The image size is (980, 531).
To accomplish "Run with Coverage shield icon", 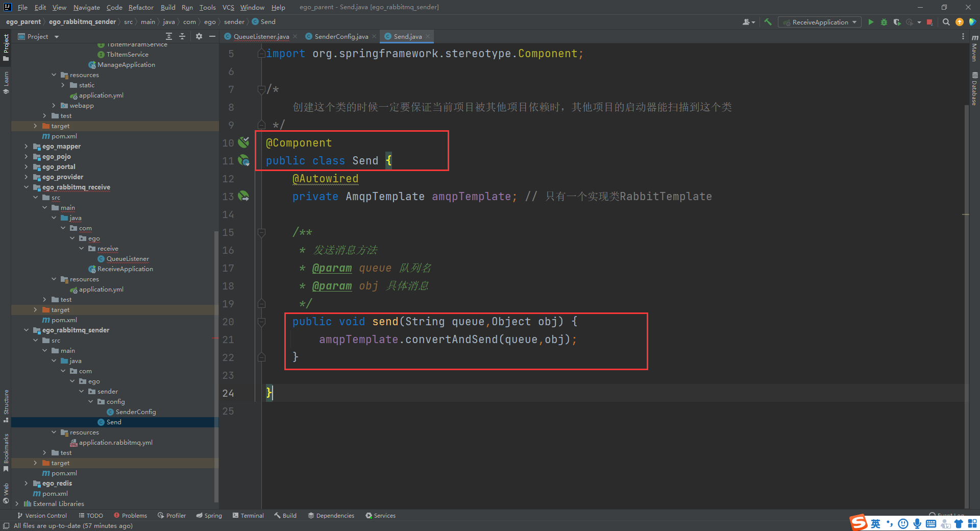I will point(897,22).
